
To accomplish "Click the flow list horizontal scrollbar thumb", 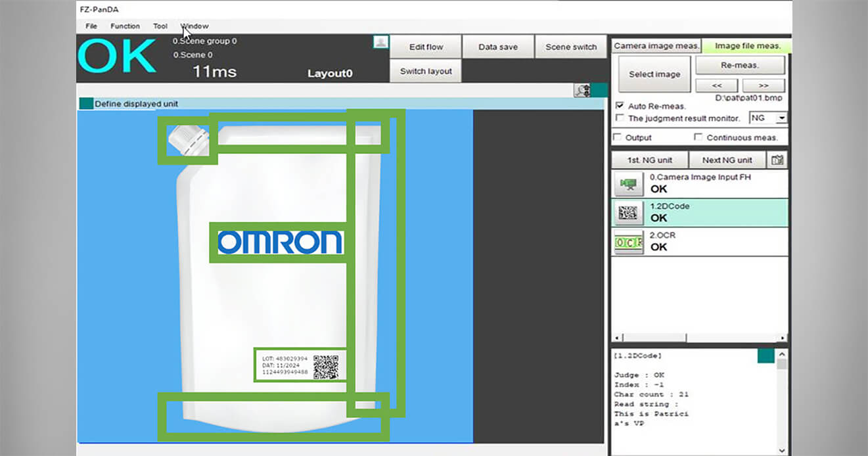I will [654, 338].
